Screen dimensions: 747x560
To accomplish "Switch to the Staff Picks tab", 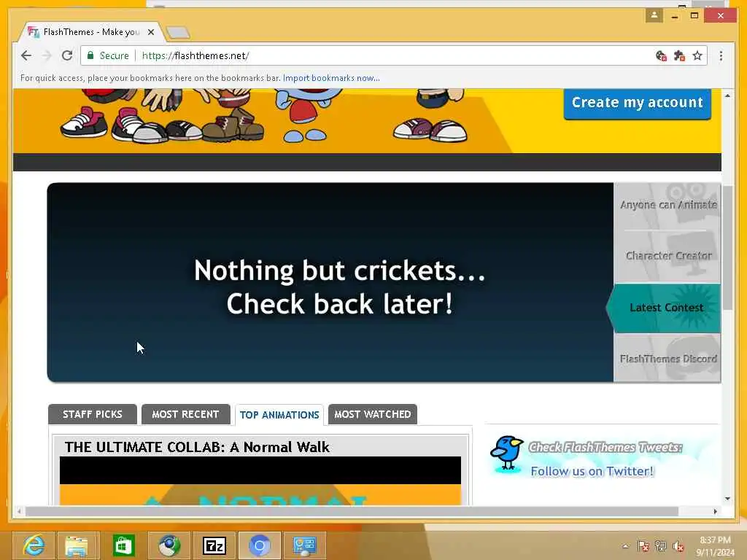I will click(x=93, y=414).
